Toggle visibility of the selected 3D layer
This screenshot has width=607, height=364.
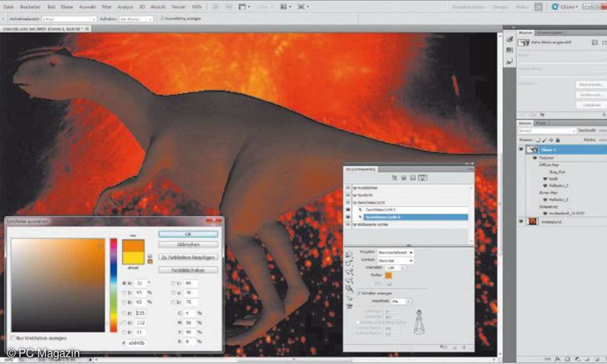tap(521, 150)
